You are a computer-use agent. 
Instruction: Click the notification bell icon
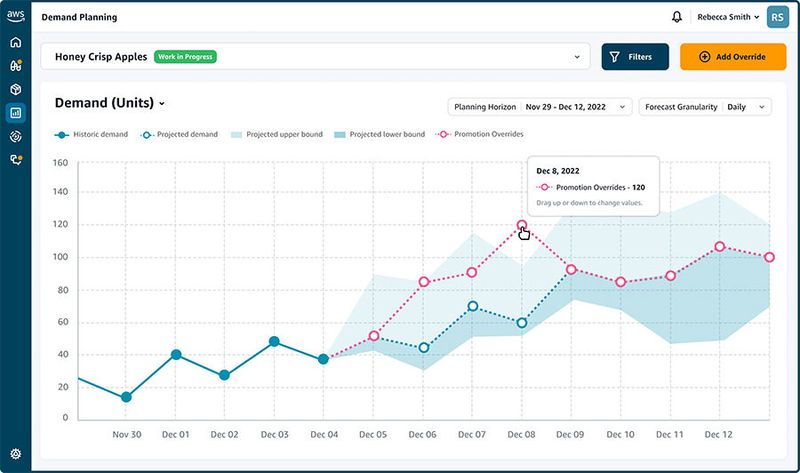click(x=677, y=17)
